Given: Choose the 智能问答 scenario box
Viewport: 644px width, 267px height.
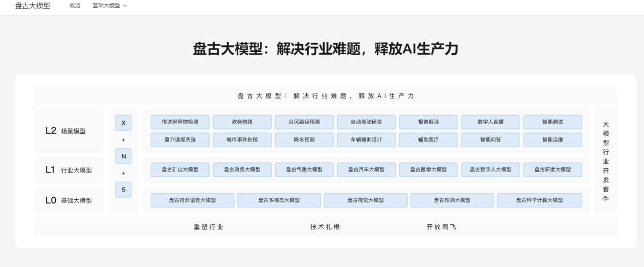Looking at the screenshot, I should point(491,140).
